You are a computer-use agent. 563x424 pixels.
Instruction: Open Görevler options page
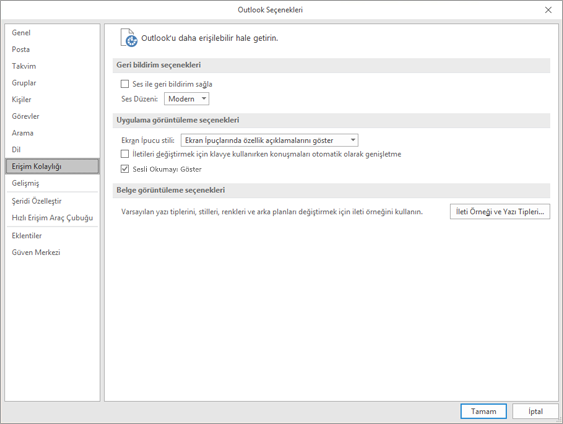click(52, 116)
